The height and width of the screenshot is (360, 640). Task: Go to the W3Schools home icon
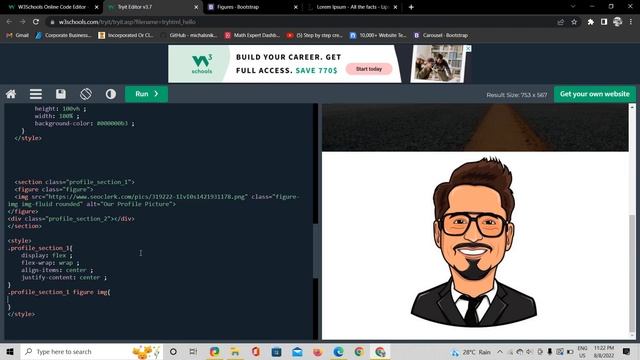click(11, 94)
